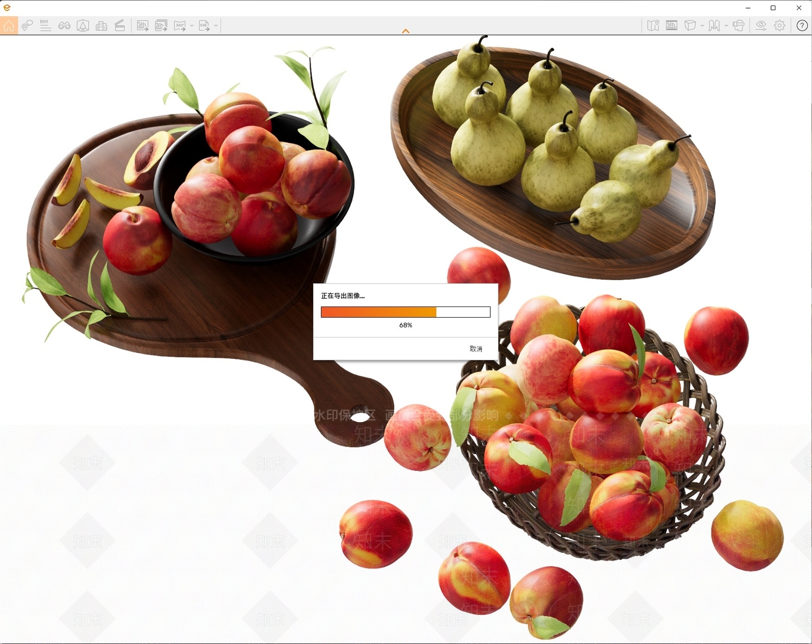Collapse the toolbar with the orange chevron
812x644 pixels.
point(405,31)
